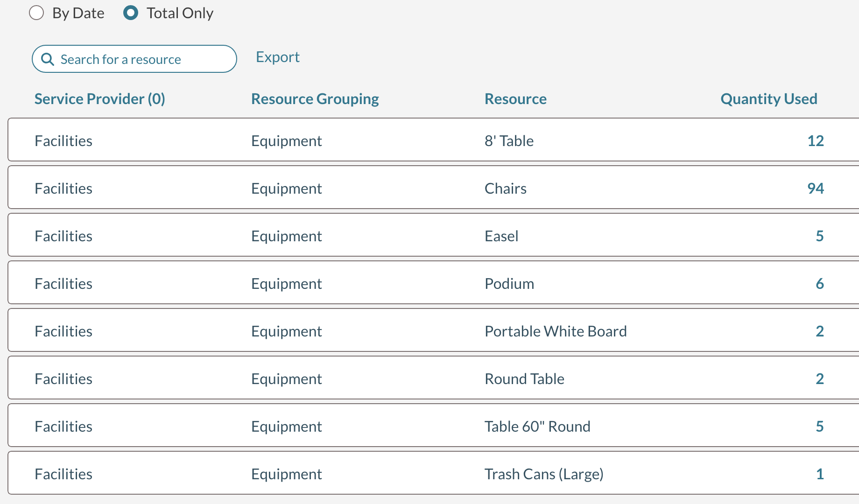Open quantity 2 for Portable White Board

(820, 331)
